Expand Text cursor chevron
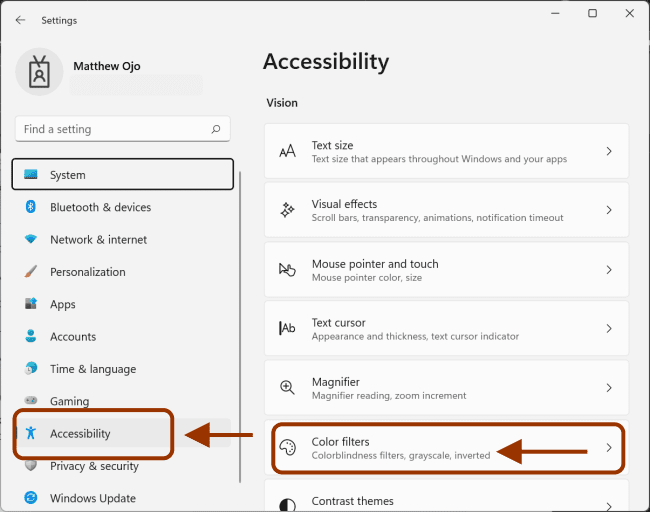The height and width of the screenshot is (512, 650). click(x=609, y=329)
